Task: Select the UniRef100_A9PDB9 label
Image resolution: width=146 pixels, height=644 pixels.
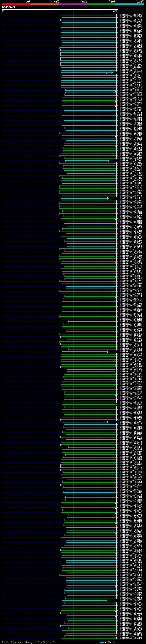Action: [x=131, y=40]
